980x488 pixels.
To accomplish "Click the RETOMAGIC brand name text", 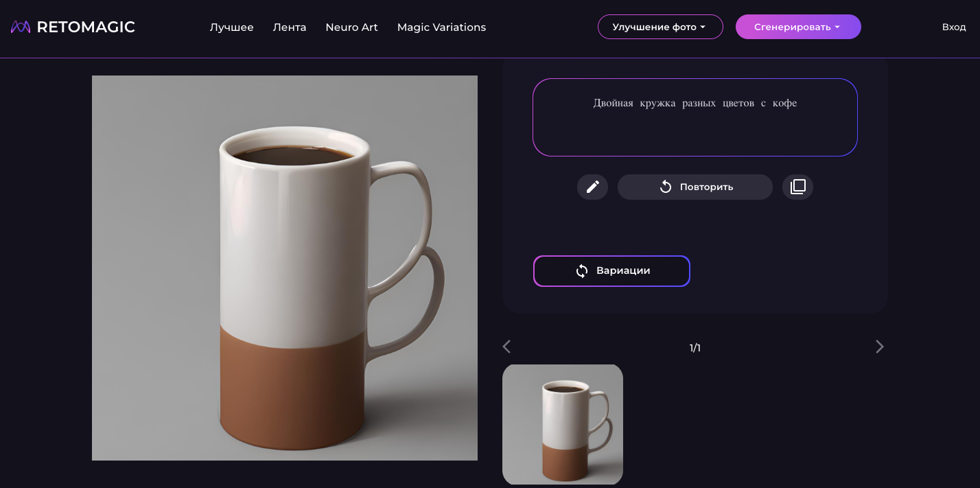I will click(86, 27).
